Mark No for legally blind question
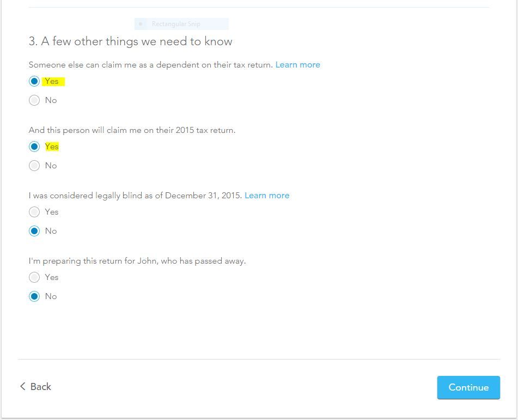518x420 pixels. click(x=34, y=231)
